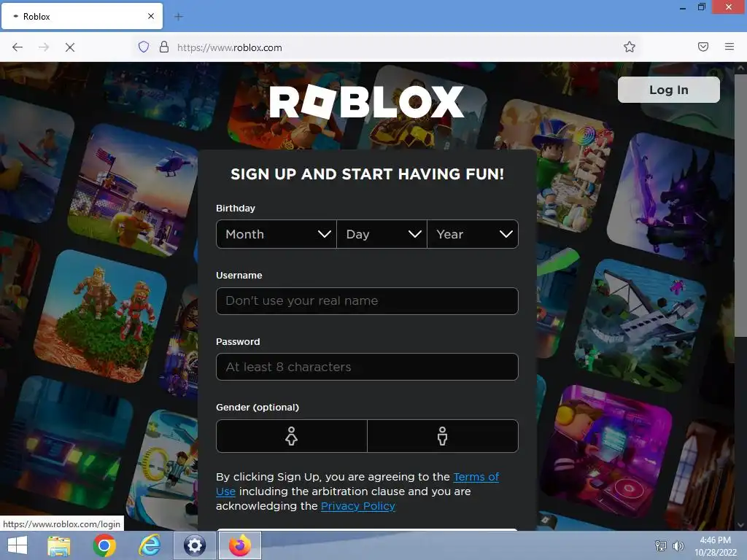Click the helicopter game thumbnail
Image resolution: width=747 pixels, height=560 pixels.
click(133, 190)
